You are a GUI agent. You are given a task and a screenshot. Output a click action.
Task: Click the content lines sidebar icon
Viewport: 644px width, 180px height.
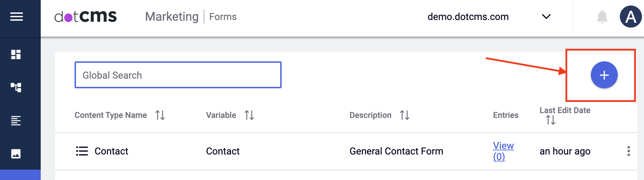(16, 121)
